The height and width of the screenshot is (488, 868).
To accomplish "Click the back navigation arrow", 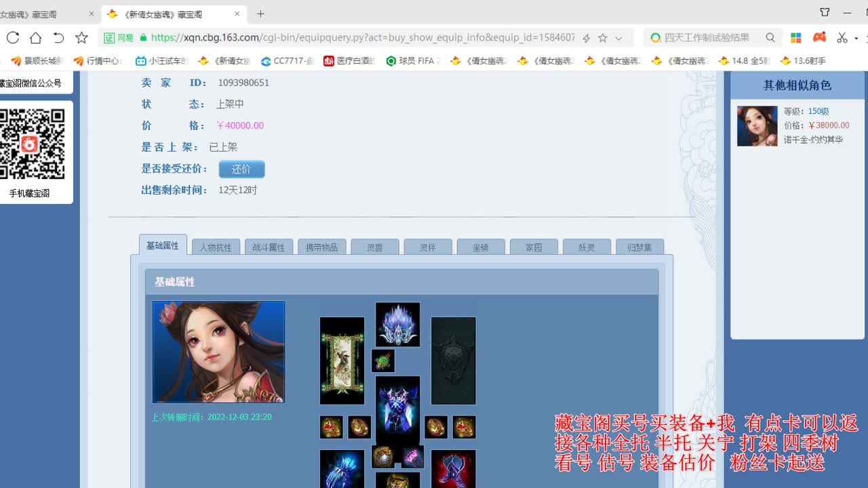I will pyautogui.click(x=58, y=38).
